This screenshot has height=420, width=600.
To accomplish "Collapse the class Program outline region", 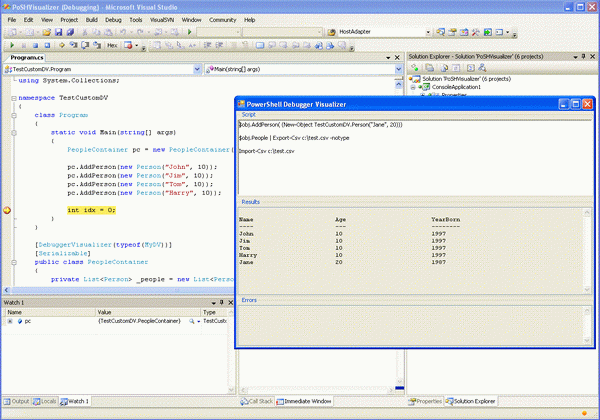I will coord(14,115).
